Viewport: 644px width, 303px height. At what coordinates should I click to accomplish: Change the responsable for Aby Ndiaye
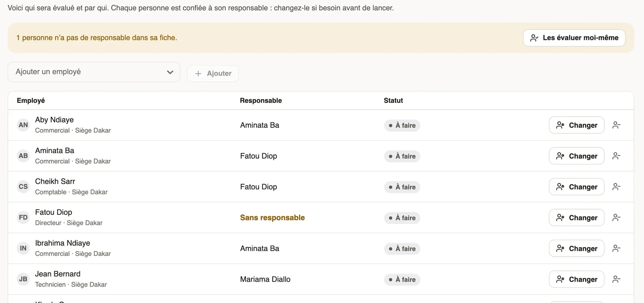[576, 125]
